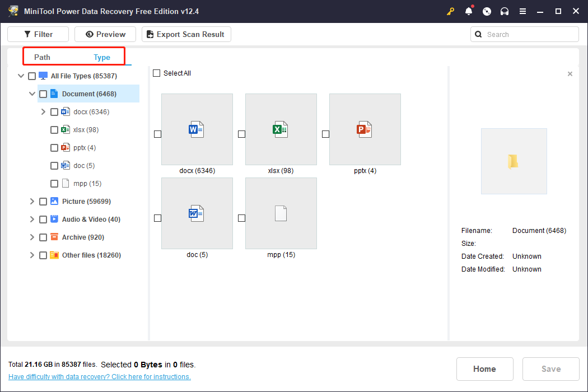The image size is (588, 392).
Task: Open the data recovery instructions link
Action: click(x=99, y=377)
